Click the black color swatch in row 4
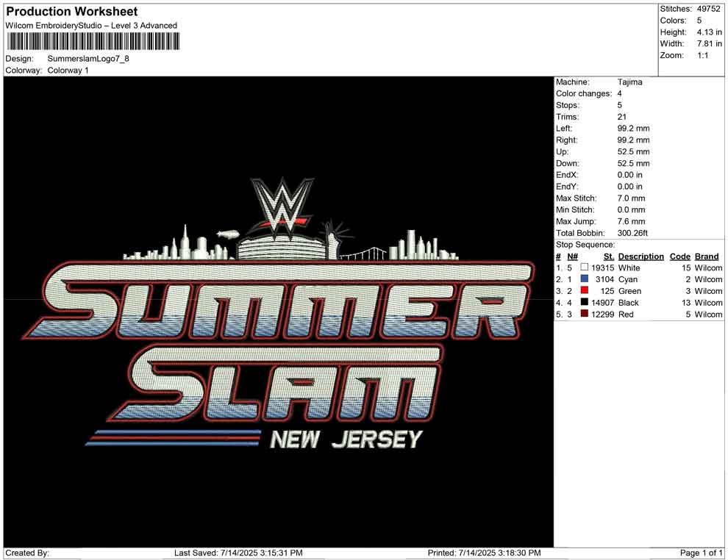The height and width of the screenshot is (560, 728). tap(585, 302)
